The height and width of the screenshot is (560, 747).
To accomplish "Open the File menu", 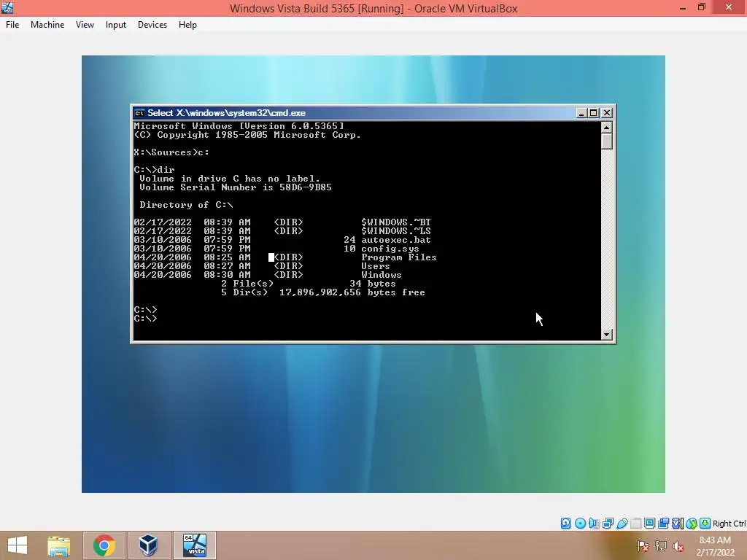I will click(x=12, y=25).
